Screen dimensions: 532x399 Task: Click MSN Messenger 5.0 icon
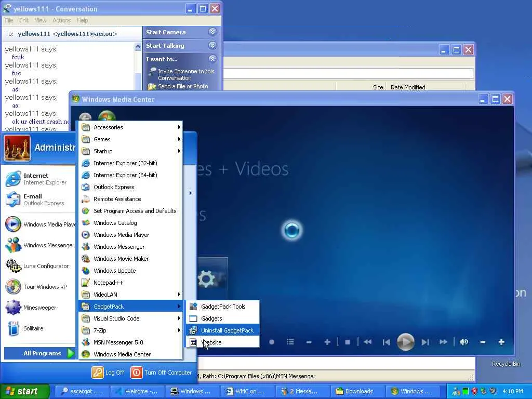pos(86,342)
